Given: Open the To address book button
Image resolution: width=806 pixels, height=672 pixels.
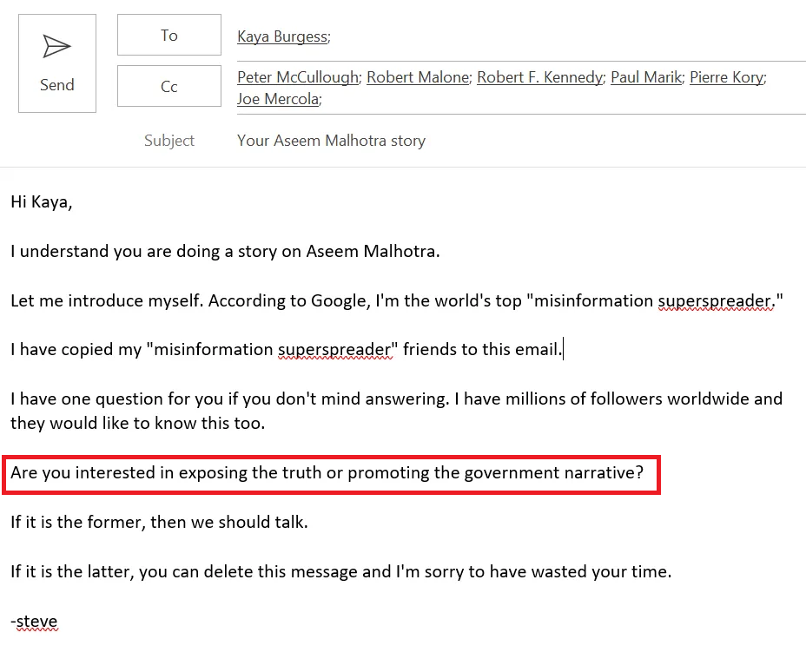Looking at the screenshot, I should [169, 36].
